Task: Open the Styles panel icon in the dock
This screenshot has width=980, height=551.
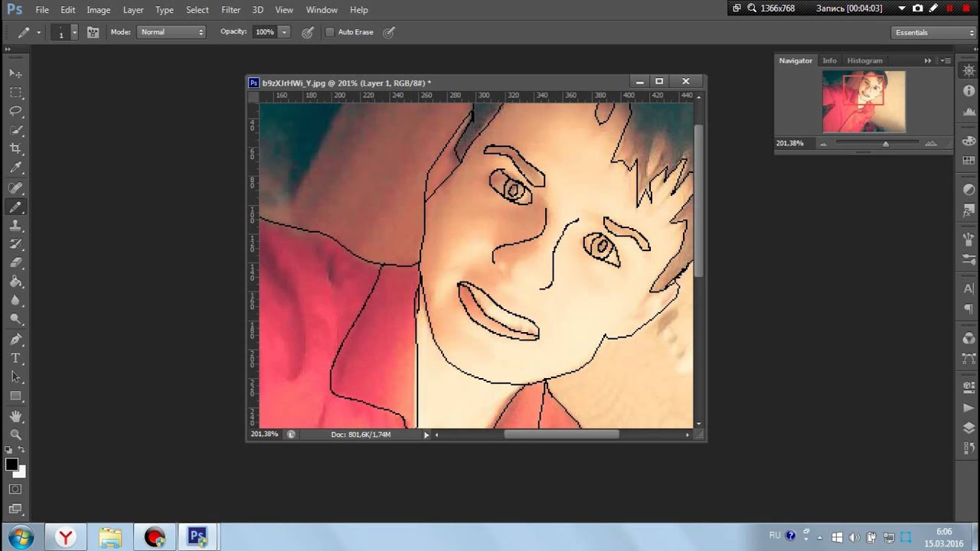Action: pyautogui.click(x=969, y=210)
